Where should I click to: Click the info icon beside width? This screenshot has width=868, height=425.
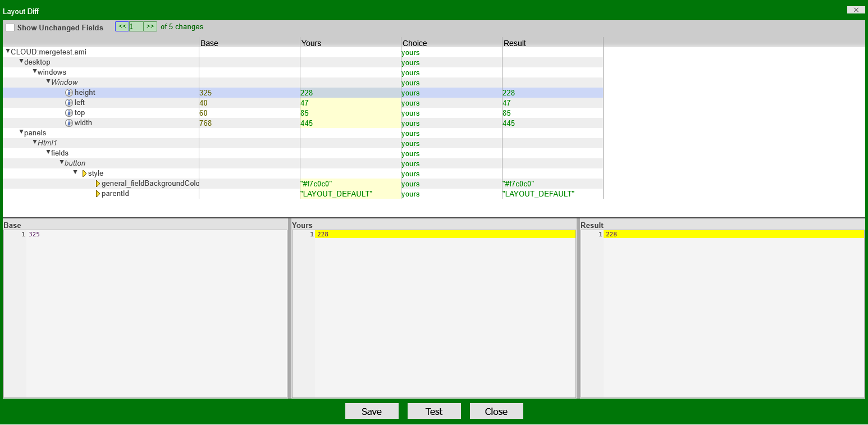point(69,123)
